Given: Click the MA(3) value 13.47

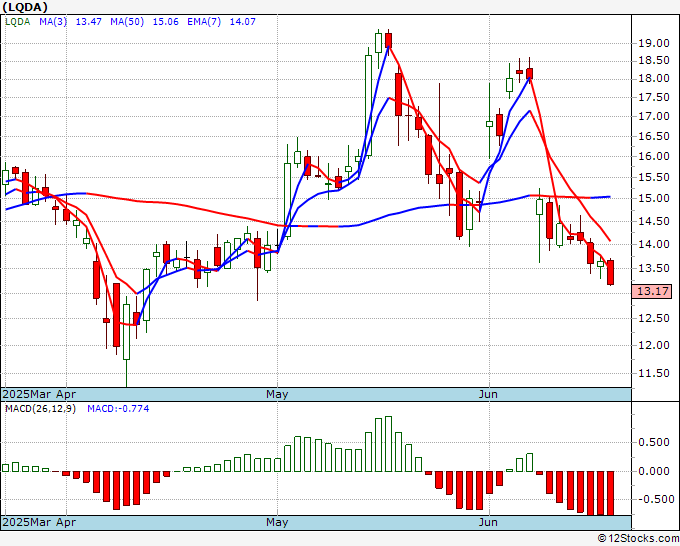Looking at the screenshot, I should pyautogui.click(x=88, y=22).
